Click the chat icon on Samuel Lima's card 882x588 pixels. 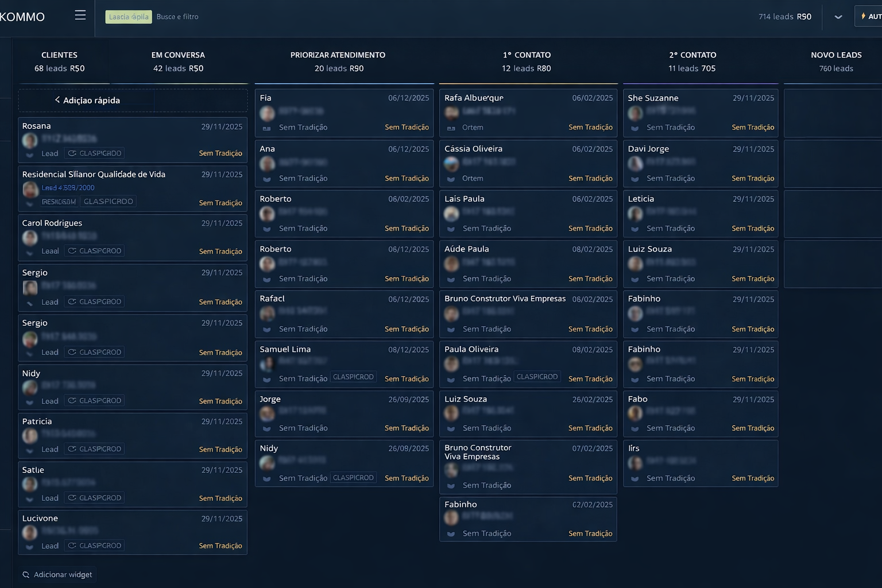point(267,379)
